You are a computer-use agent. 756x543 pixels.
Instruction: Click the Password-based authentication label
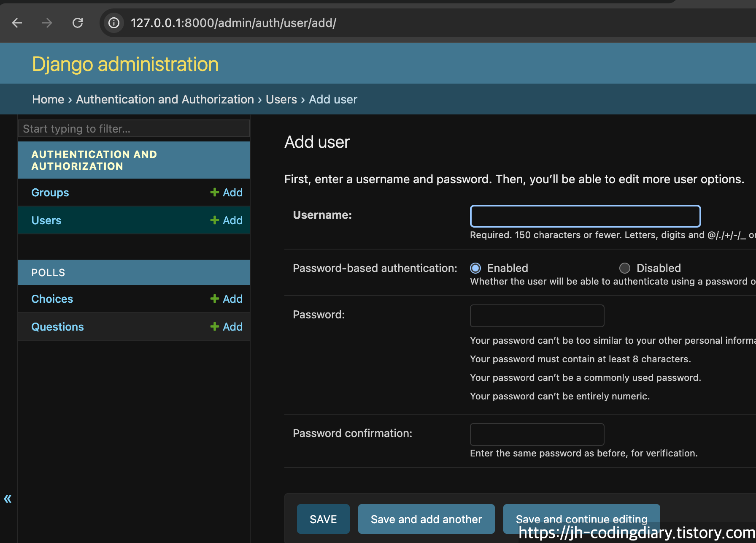point(375,268)
